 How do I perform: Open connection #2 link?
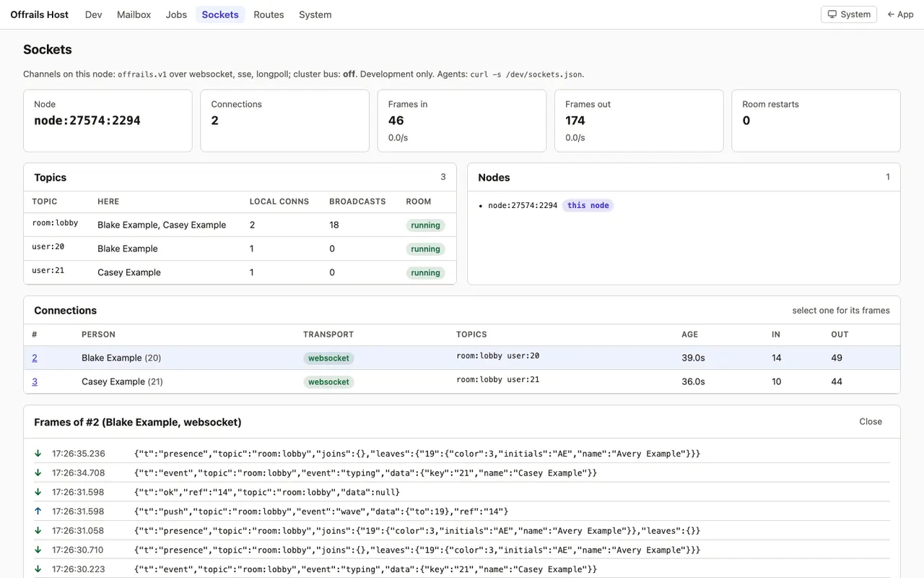point(35,358)
